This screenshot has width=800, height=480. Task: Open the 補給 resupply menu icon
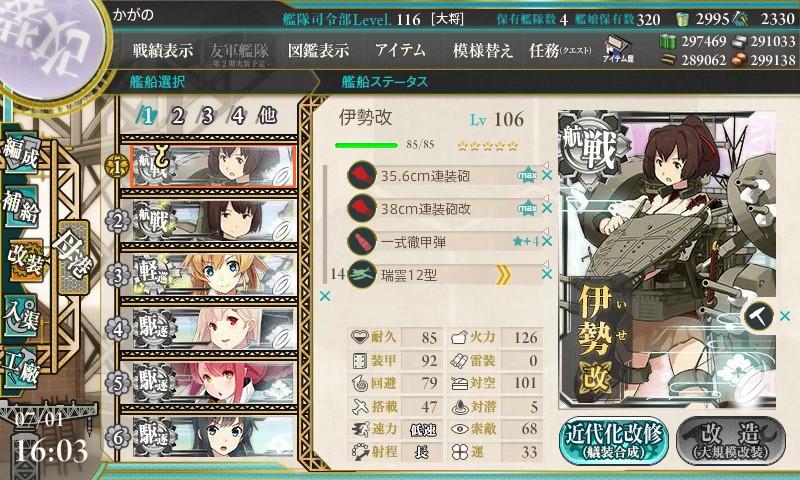[x=21, y=206]
